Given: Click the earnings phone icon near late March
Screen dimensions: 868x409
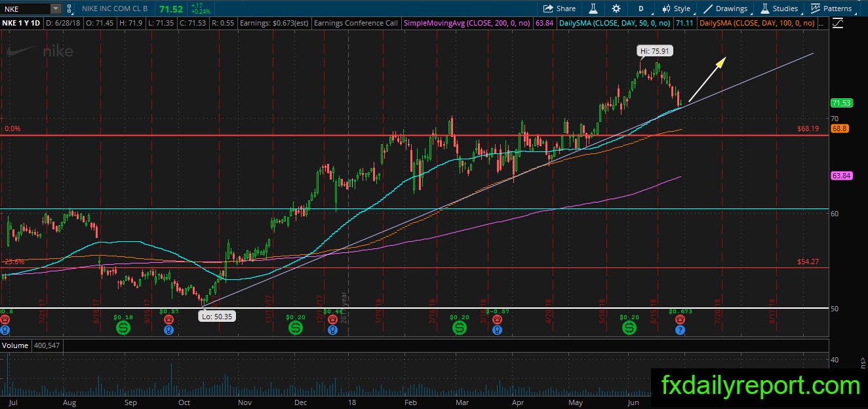Looking at the screenshot, I should [x=496, y=319].
